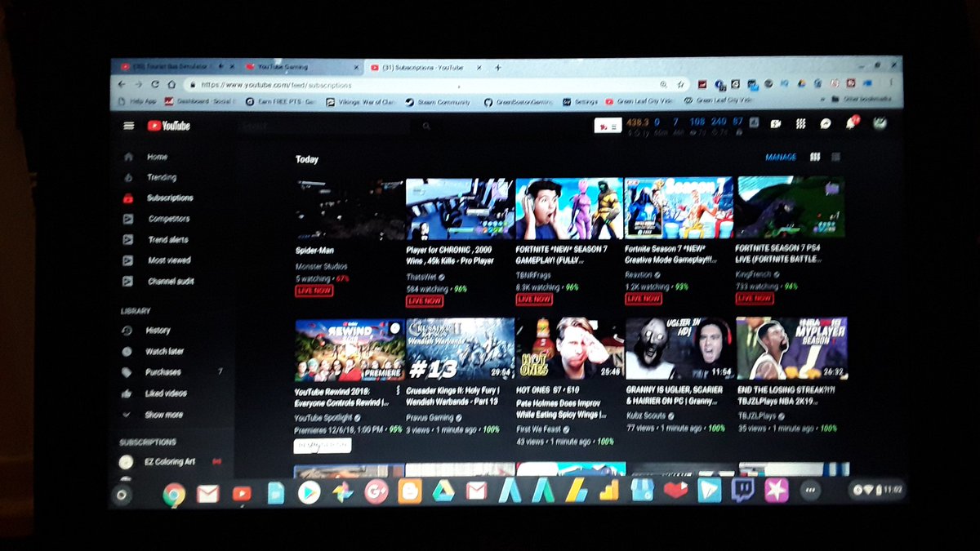
Task: Reload the page in Chrome
Action: click(x=154, y=84)
